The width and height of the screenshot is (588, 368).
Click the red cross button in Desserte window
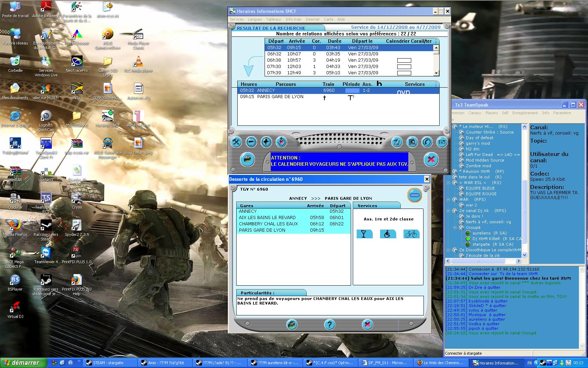[367, 325]
